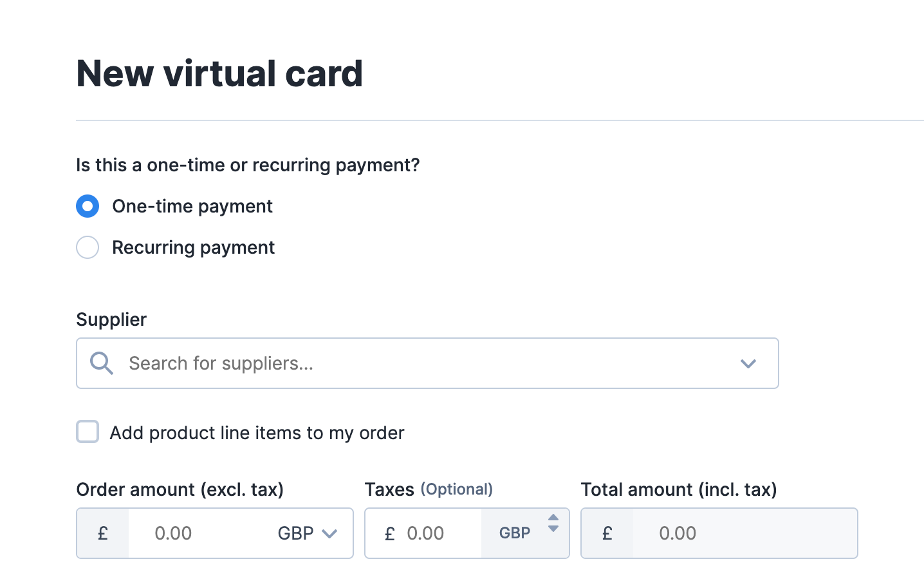Click the GBP currency selector in Taxes field
The image size is (924, 586).
[x=514, y=533]
